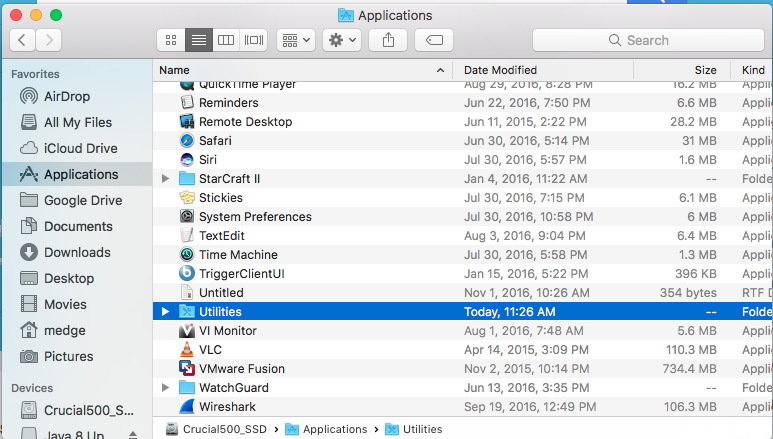
Task: Select the Safari app icon
Action: [x=187, y=141]
